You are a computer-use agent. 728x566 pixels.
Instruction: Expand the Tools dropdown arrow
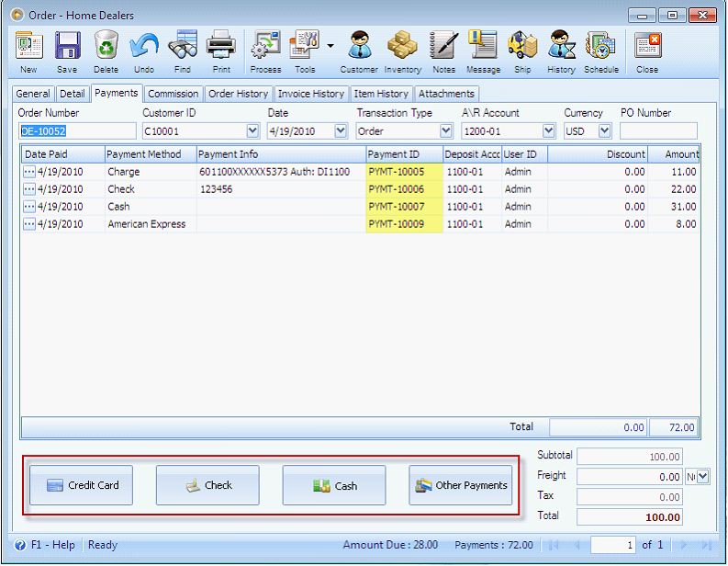330,46
